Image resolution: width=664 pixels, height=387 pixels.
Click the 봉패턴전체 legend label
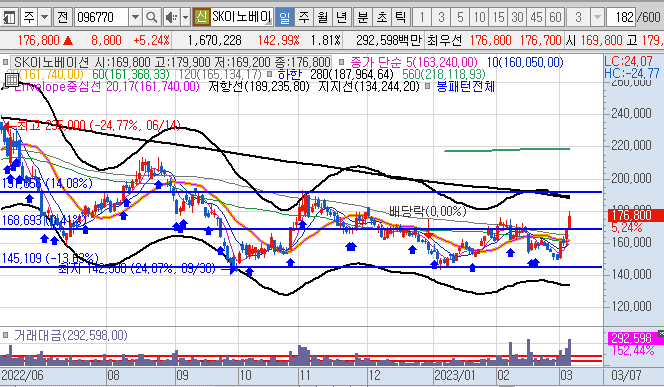(465, 87)
